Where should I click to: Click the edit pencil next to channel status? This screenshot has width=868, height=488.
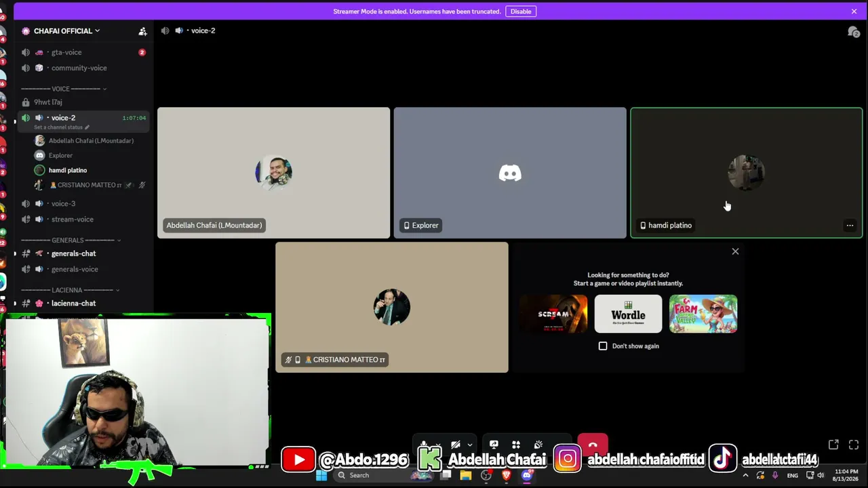tap(87, 127)
